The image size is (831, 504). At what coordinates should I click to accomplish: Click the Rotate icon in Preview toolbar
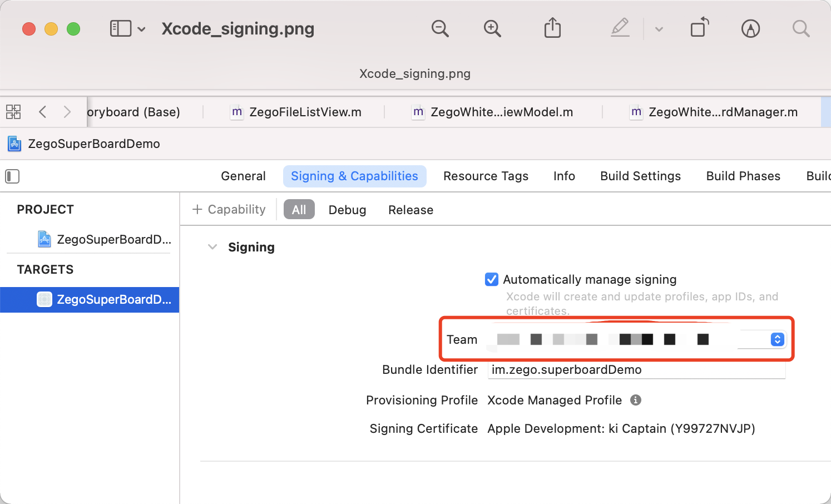click(700, 27)
